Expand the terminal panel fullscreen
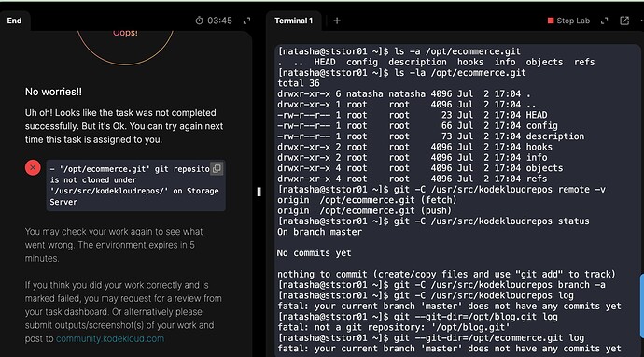Image resolution: width=644 pixels, height=357 pixels. click(x=604, y=21)
